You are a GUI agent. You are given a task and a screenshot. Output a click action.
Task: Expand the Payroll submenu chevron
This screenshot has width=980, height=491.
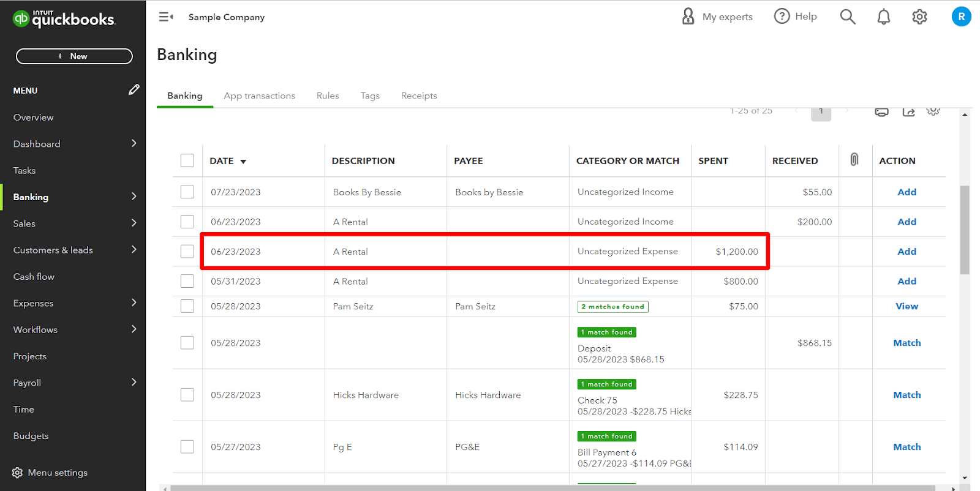[134, 382]
